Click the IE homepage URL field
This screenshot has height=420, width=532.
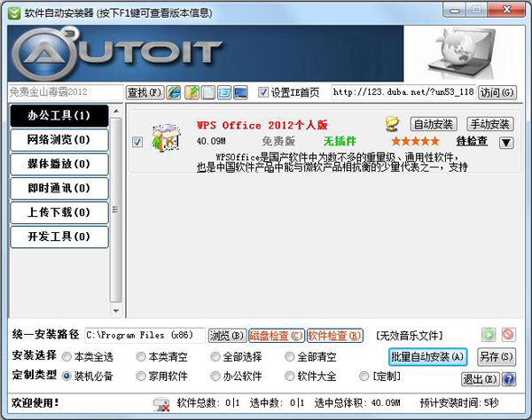click(x=403, y=92)
